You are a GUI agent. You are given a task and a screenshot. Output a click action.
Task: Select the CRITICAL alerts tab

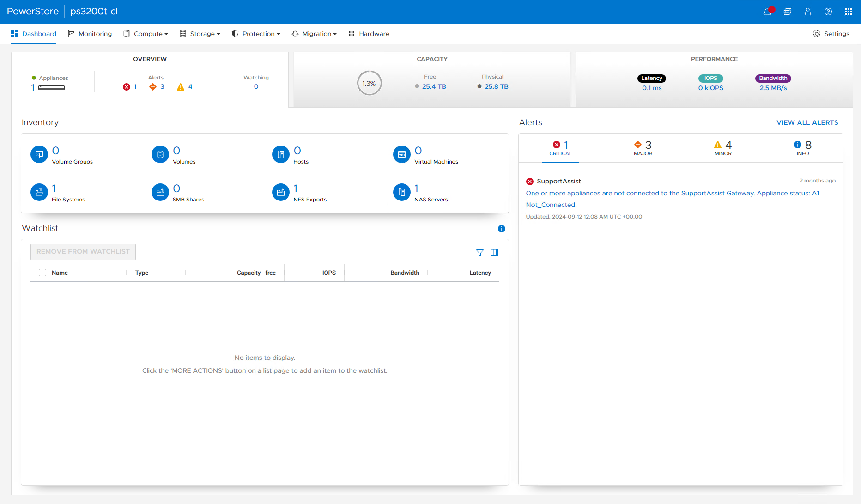pos(560,148)
